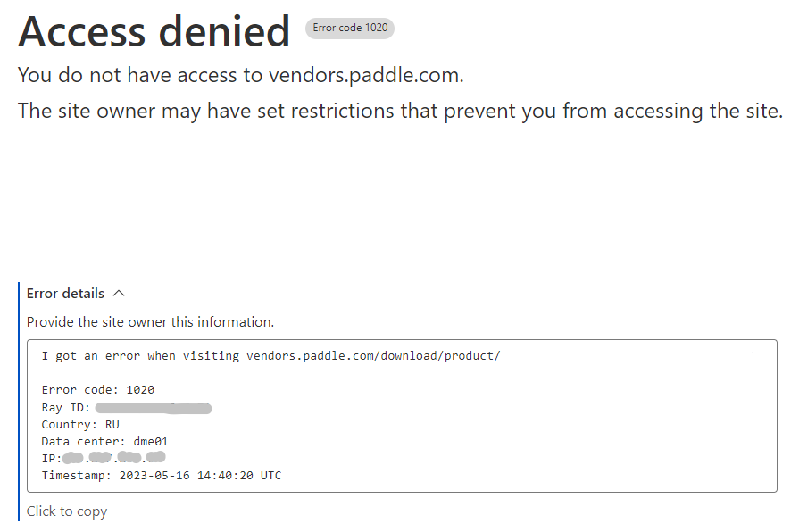Click 'Provide the site owner this information' text
Screen dimensions: 799x532
pyautogui.click(x=150, y=322)
